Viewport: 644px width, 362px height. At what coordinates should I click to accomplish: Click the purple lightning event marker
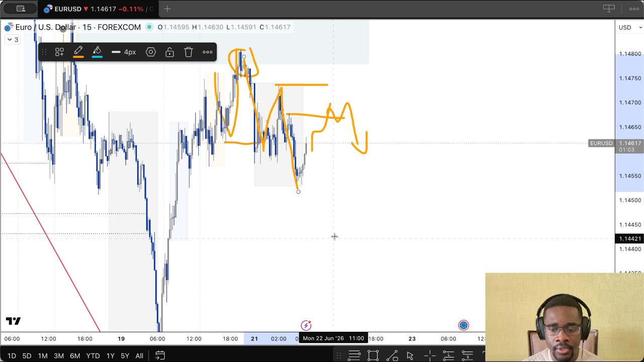coord(306,325)
